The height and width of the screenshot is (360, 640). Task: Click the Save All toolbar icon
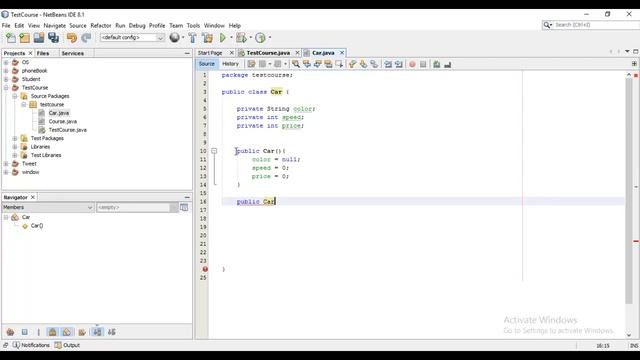click(53, 38)
